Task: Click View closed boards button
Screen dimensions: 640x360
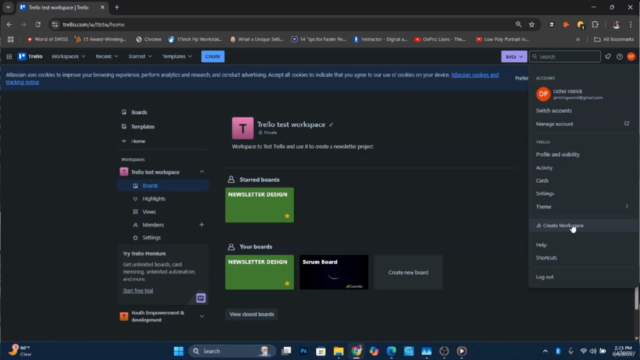Action: pos(251,314)
